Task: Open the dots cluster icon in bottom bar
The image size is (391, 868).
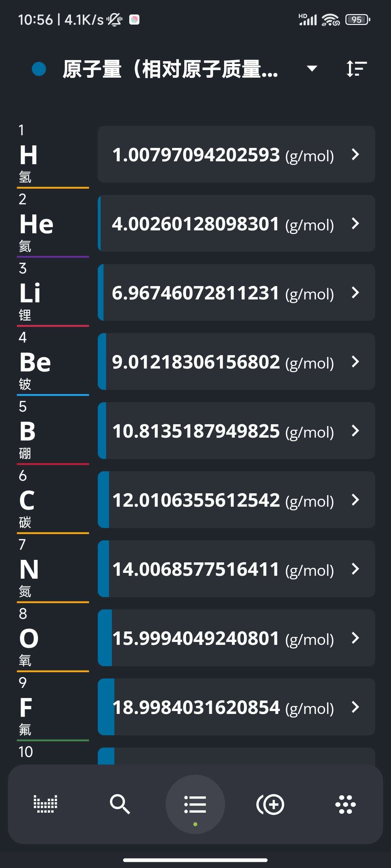Action: [345, 804]
